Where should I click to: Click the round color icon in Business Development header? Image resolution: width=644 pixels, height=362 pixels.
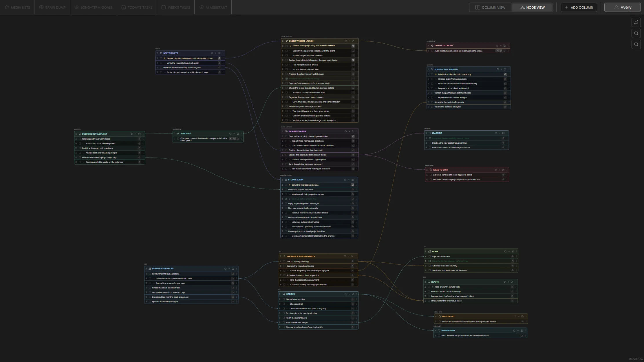tap(132, 134)
